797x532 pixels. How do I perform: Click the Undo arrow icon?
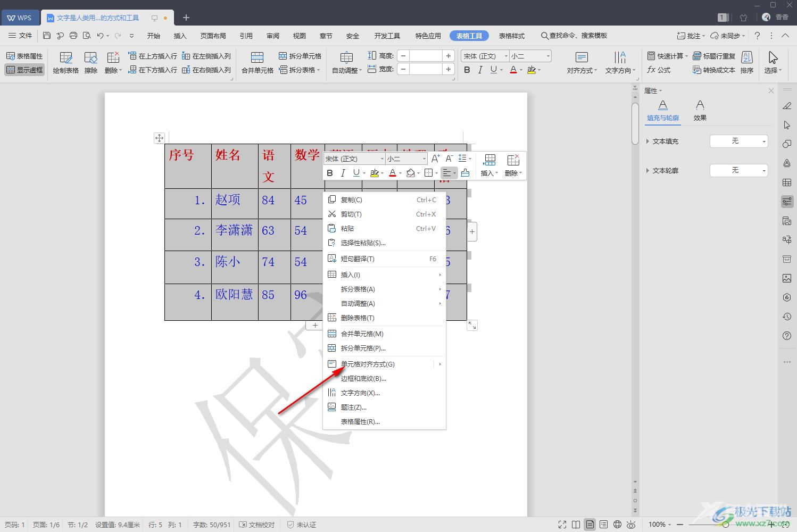pyautogui.click(x=100, y=36)
